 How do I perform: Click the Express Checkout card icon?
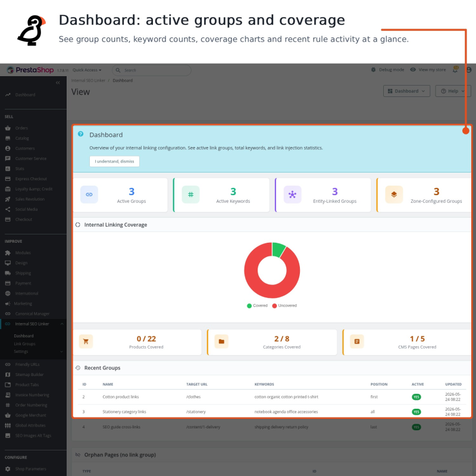click(8, 179)
